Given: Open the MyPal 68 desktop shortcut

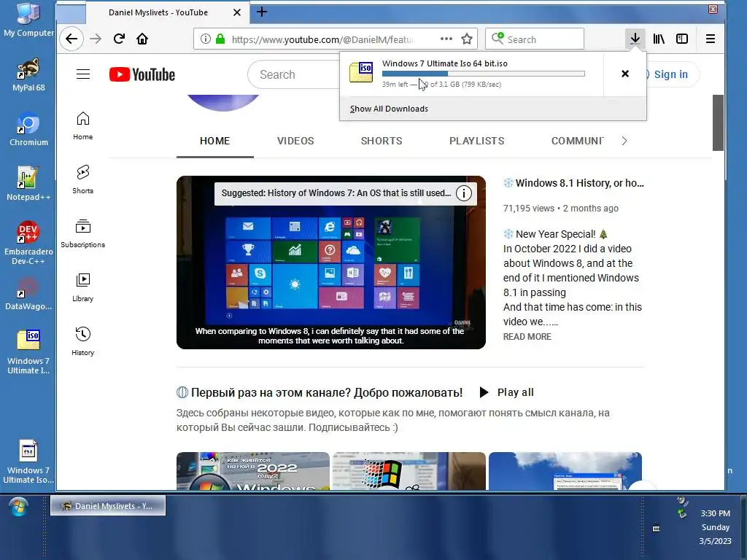Looking at the screenshot, I should coord(28,75).
